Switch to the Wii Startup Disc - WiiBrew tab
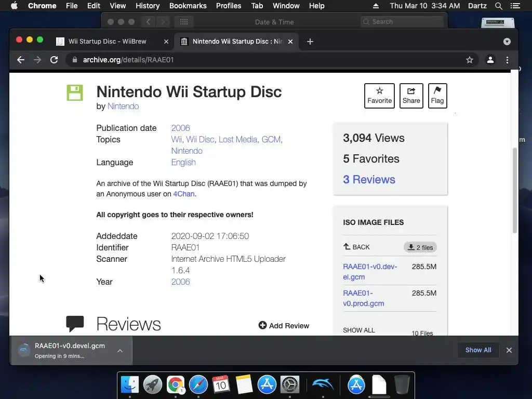The image size is (532, 399). 107,42
